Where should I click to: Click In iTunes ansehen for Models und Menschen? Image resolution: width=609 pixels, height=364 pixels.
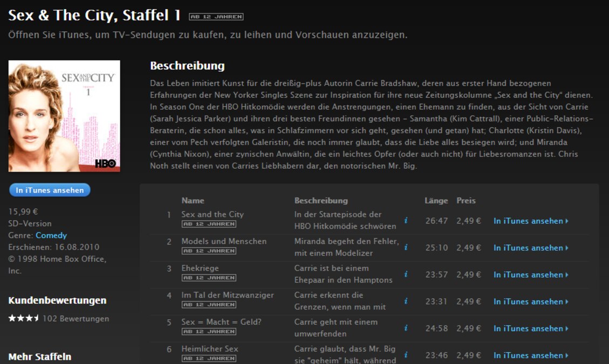531,248
